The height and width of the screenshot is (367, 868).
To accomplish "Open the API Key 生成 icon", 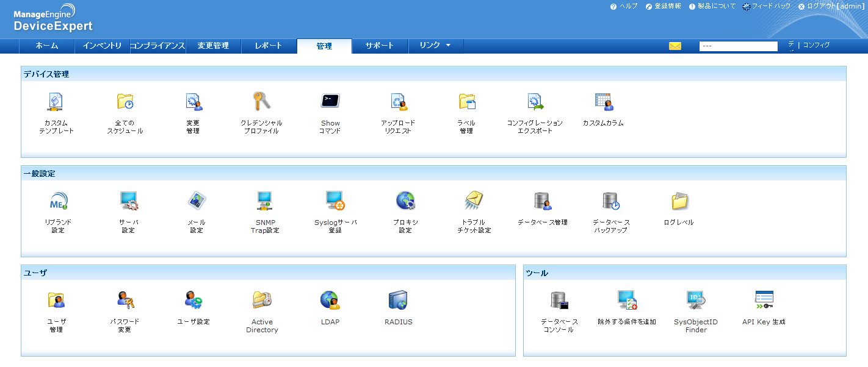I will (x=764, y=300).
